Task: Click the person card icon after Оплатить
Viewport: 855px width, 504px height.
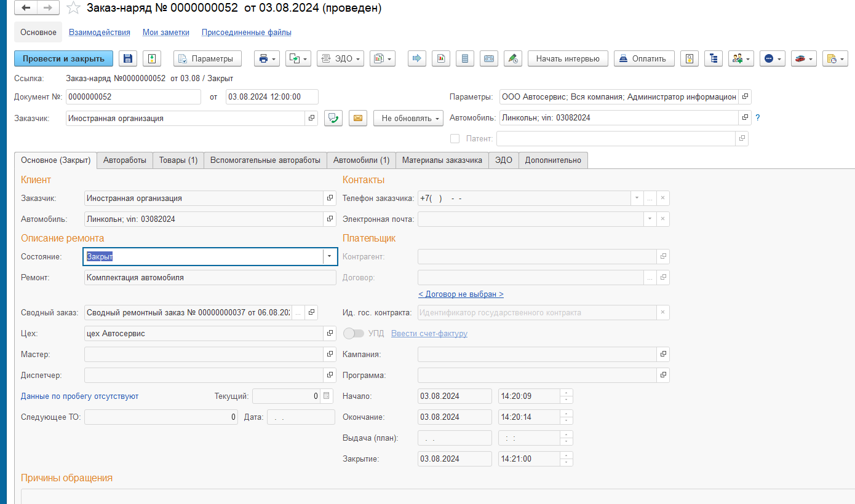Action: (690, 58)
